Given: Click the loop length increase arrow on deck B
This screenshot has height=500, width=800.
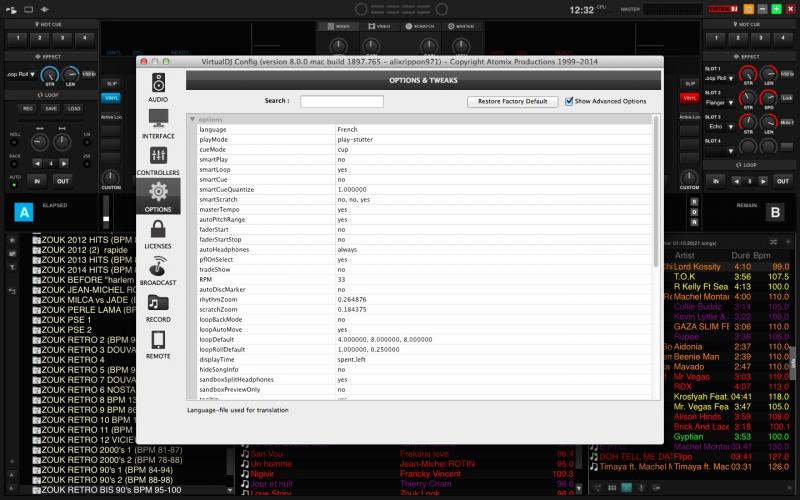Looking at the screenshot, I should (763, 181).
